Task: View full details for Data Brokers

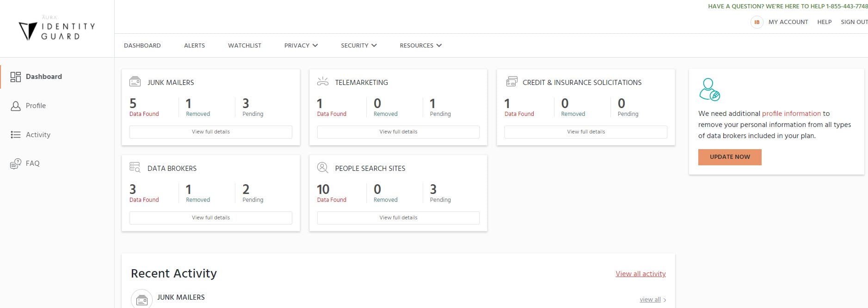Action: pos(210,217)
